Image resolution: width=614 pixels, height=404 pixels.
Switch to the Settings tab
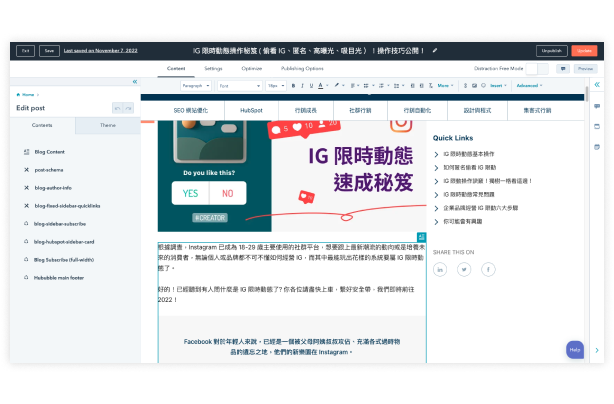[x=214, y=69]
